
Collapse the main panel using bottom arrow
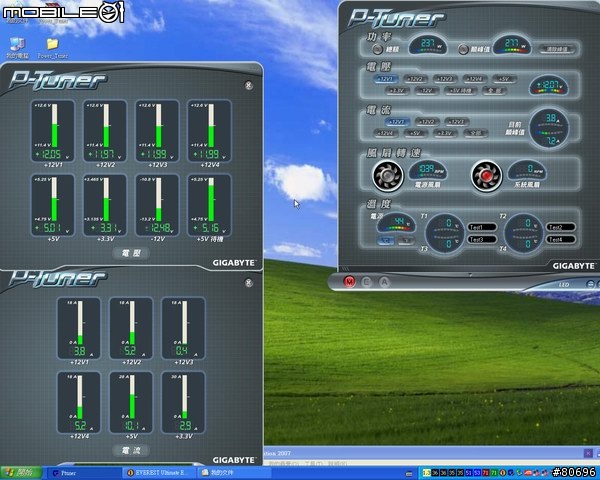pyautogui.click(x=470, y=274)
